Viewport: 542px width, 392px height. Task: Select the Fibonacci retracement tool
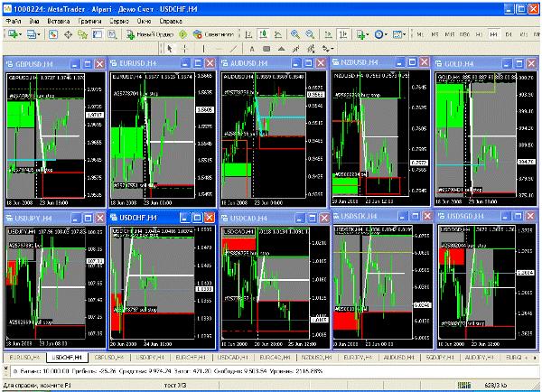pos(296,49)
